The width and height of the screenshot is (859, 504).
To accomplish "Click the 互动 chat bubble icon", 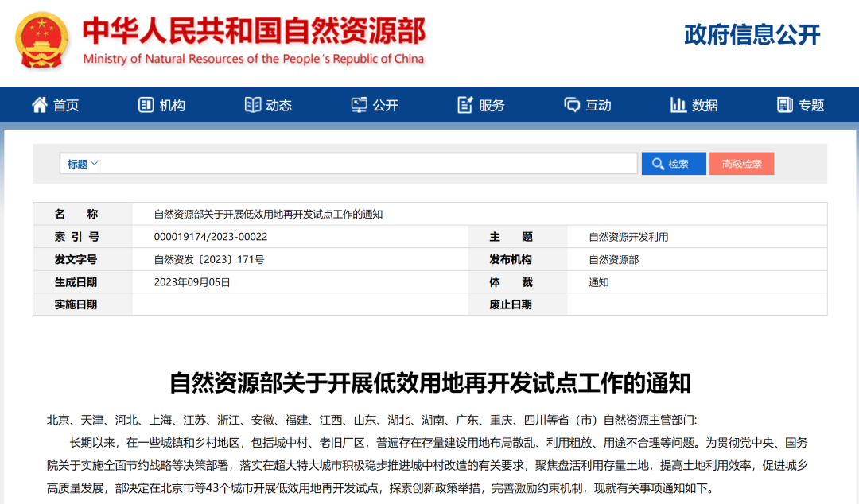I will click(x=573, y=105).
